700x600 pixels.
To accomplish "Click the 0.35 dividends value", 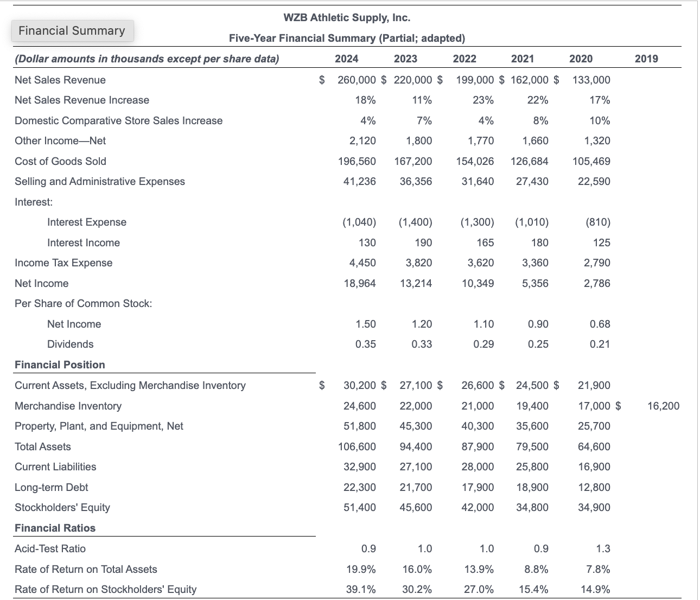I will click(366, 344).
